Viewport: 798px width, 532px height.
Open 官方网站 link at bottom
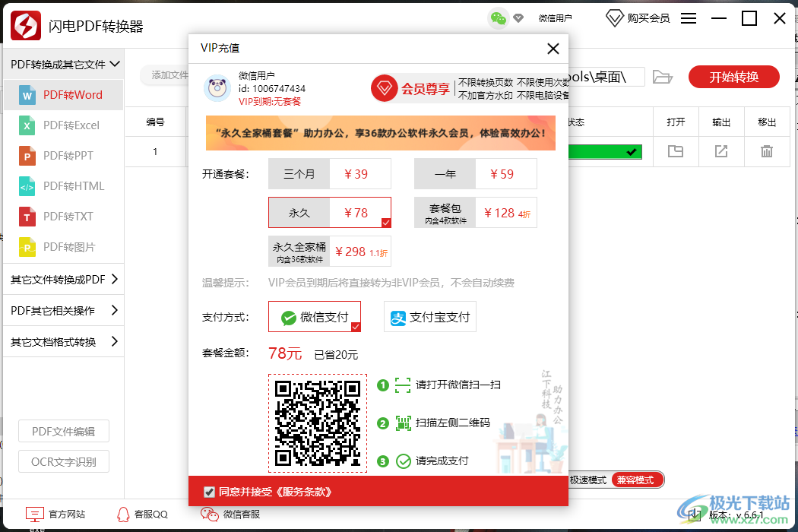point(56,515)
